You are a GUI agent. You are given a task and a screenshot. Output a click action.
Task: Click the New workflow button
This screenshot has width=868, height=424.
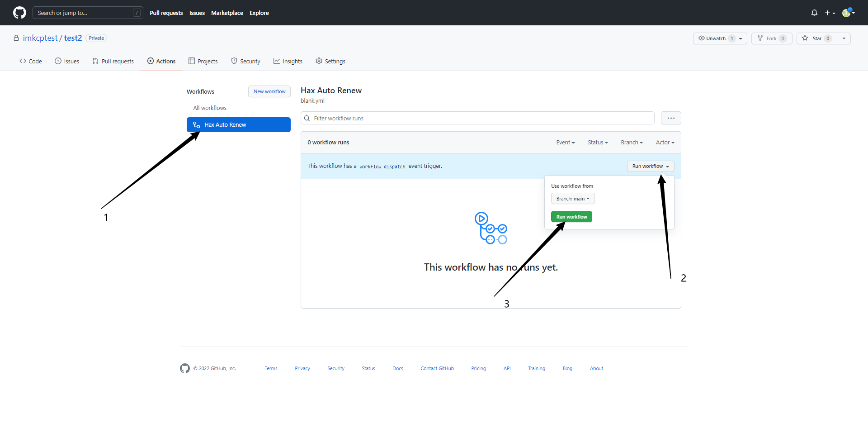click(269, 91)
